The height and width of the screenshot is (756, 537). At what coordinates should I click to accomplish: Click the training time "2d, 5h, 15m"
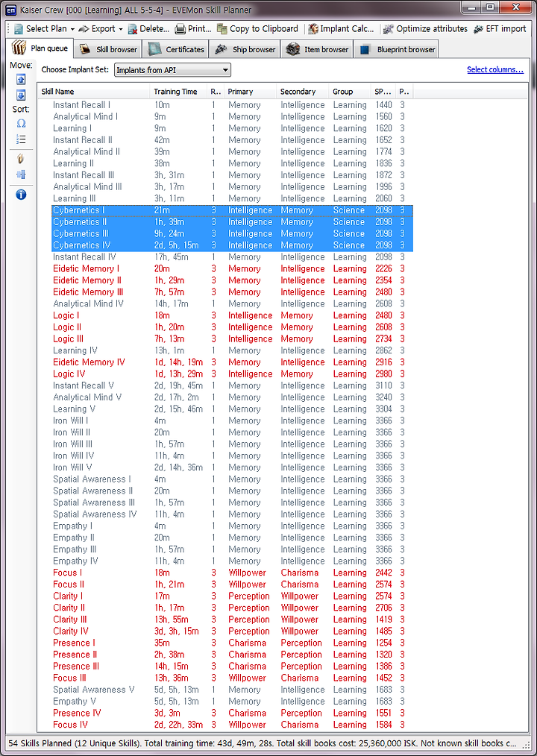coord(176,245)
